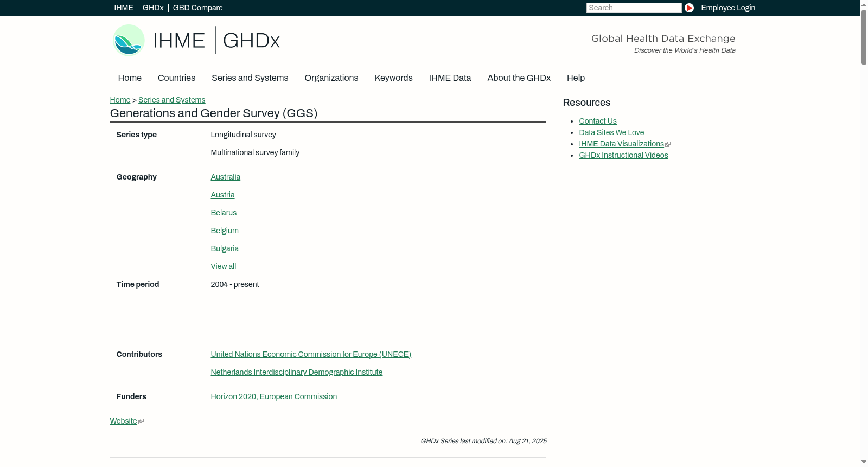
Task: Open the Keywords menu
Action: click(x=394, y=78)
